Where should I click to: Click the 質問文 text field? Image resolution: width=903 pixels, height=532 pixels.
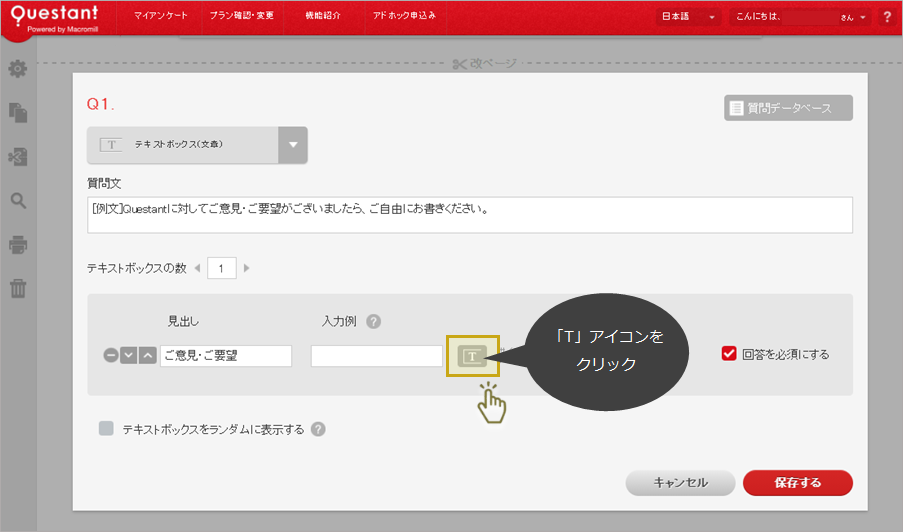point(470,213)
